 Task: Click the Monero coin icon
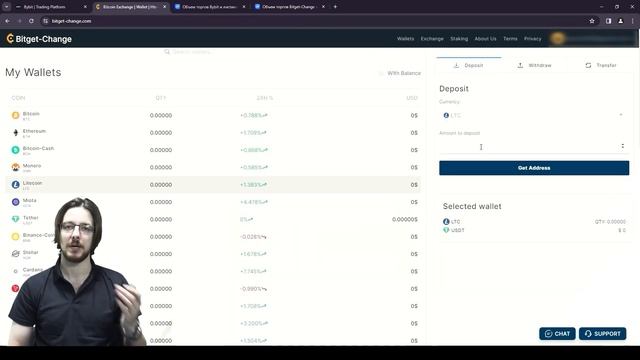(16, 167)
